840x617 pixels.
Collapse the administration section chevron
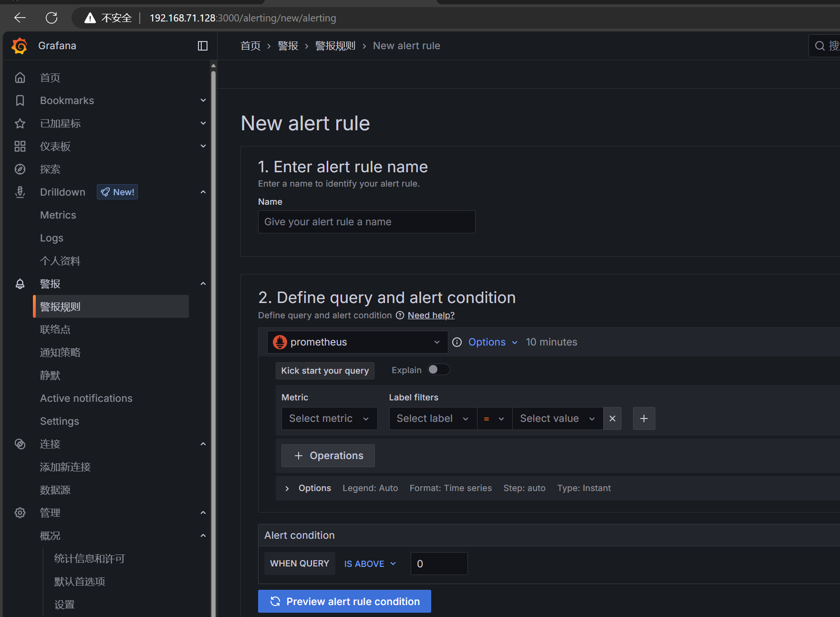click(x=203, y=512)
